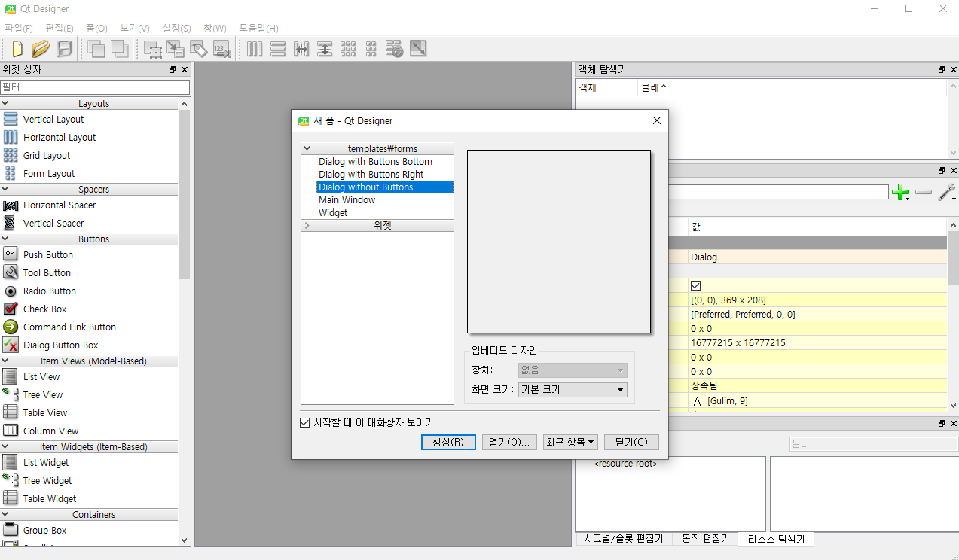Click the Lay Out Vertically toolbar icon
Viewport: 959px width, 560px height.
coord(278,49)
